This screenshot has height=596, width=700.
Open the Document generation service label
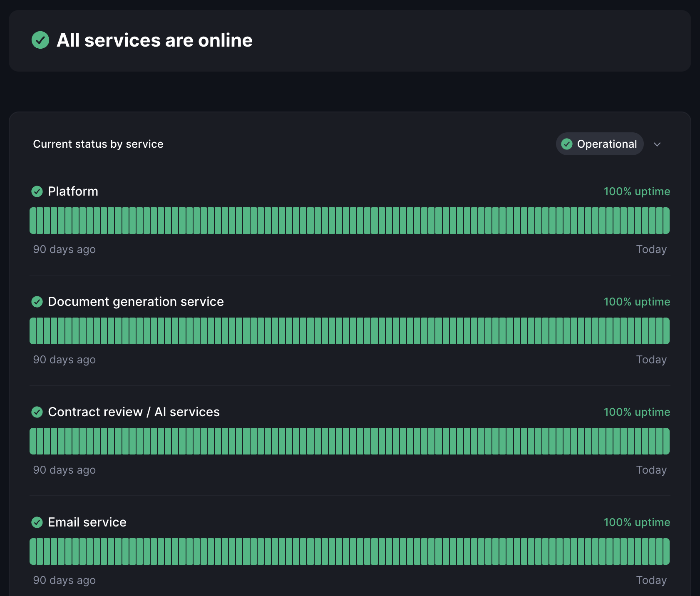[136, 302]
